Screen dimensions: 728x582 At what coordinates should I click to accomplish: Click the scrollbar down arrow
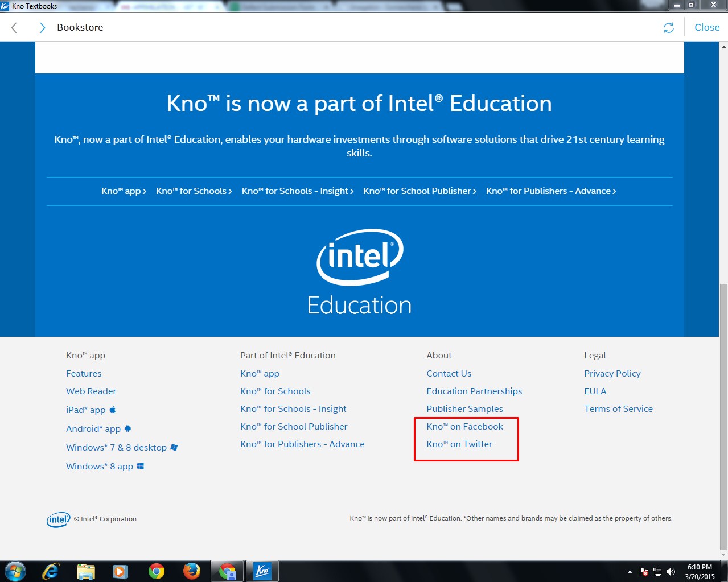pos(723,554)
